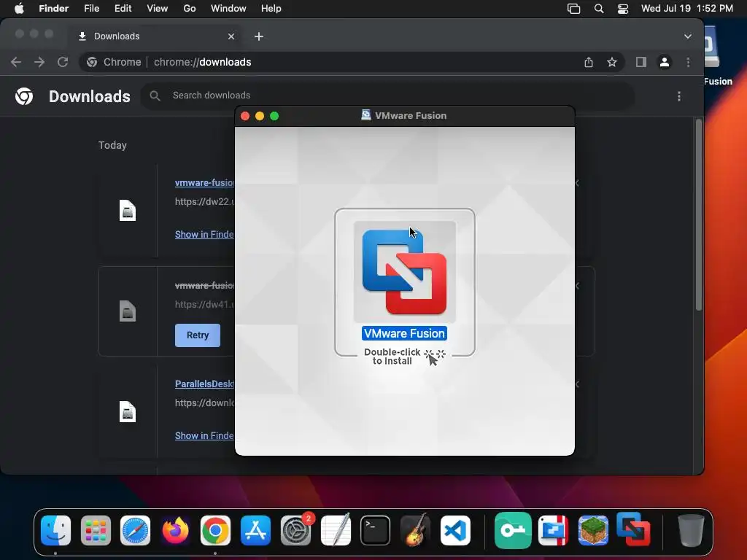Image resolution: width=747 pixels, height=560 pixels.
Task: Retry the failed vmware-fusion download
Action: pyautogui.click(x=198, y=335)
